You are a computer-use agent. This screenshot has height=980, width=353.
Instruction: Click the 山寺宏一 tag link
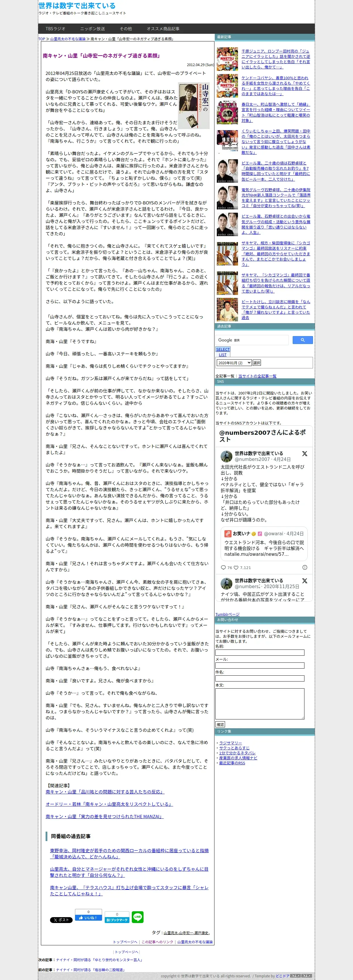(186, 933)
